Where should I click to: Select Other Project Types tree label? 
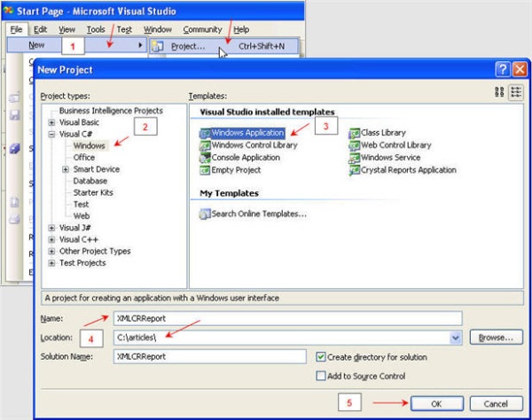[95, 251]
